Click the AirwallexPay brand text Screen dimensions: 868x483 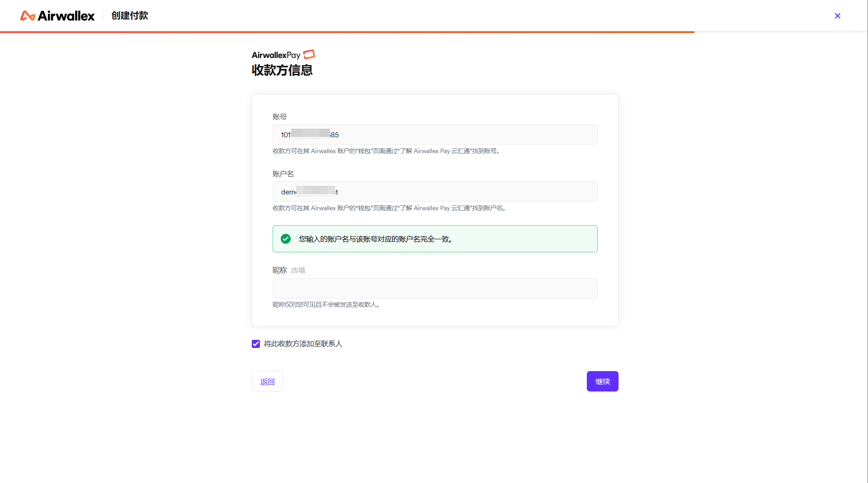[276, 55]
